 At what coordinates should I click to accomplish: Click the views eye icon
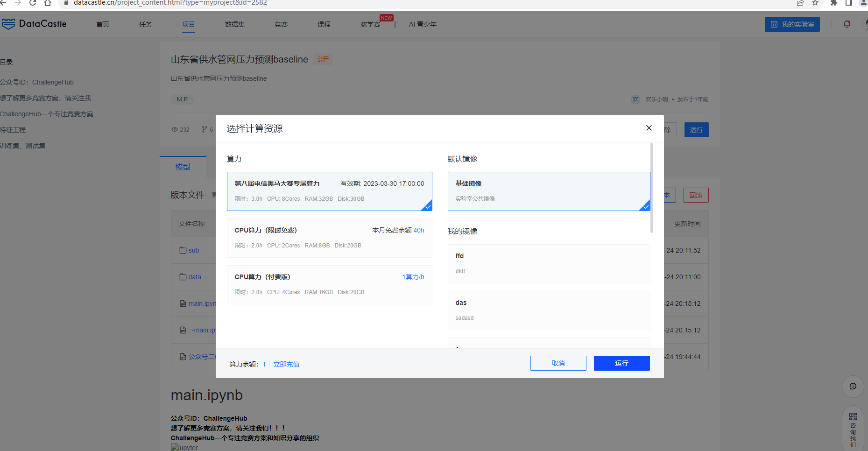175,130
